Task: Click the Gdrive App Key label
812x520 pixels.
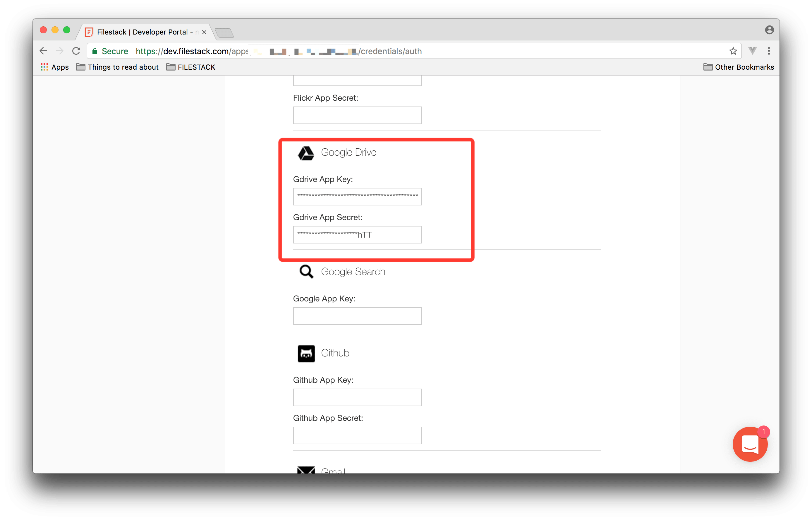Action: pos(323,179)
